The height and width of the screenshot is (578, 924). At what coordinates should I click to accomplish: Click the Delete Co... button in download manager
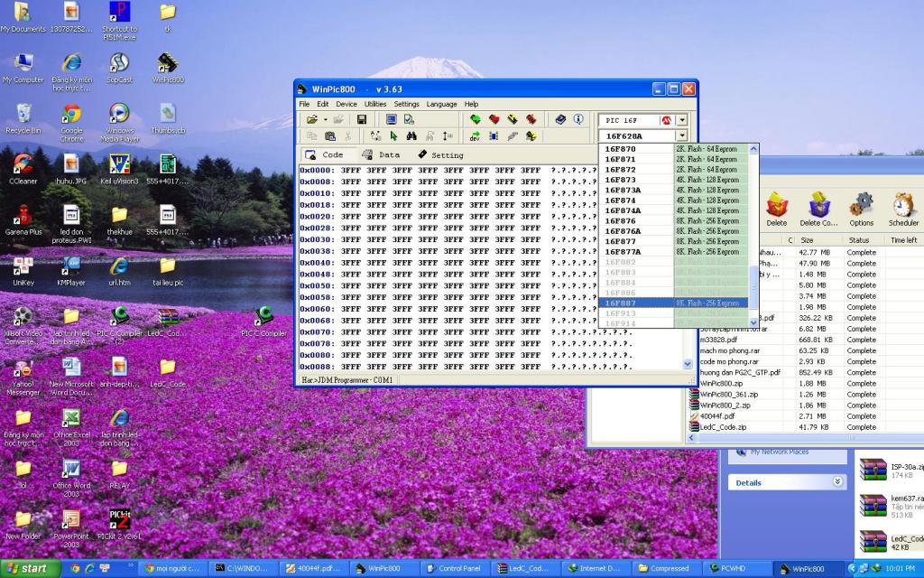pyautogui.click(x=818, y=210)
